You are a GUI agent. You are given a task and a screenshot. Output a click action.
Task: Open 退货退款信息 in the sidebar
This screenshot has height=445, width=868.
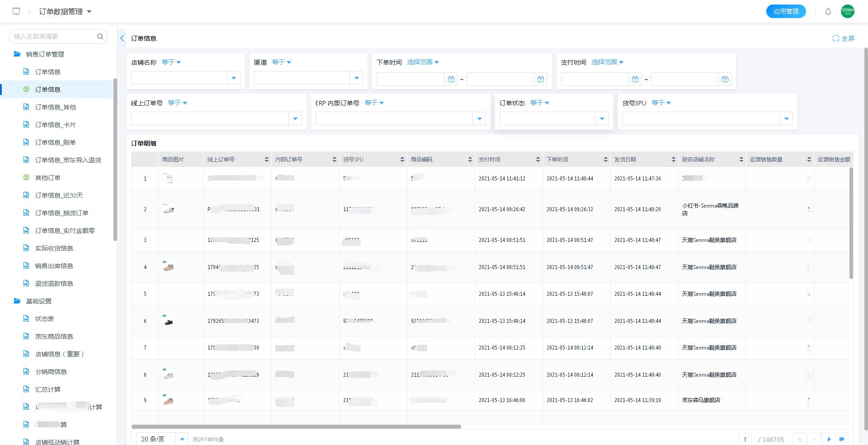(54, 284)
